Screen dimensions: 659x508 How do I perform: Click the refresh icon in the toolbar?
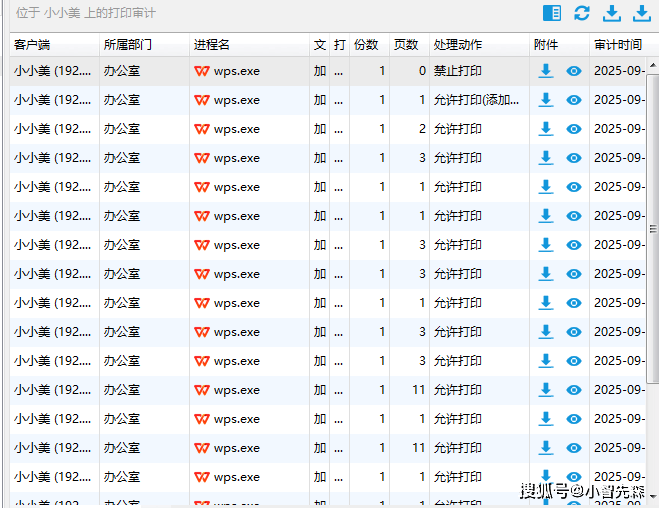point(582,13)
